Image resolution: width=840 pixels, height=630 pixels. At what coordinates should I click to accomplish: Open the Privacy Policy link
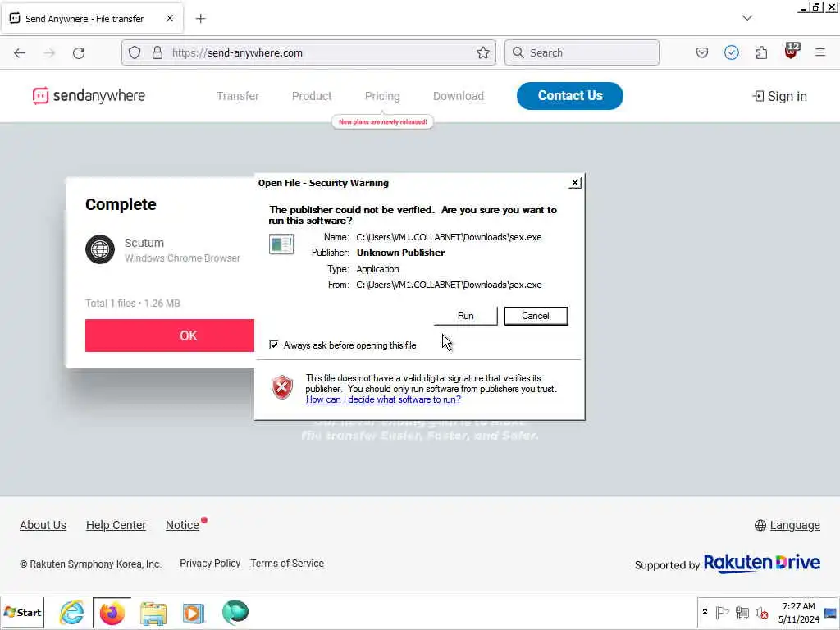pos(210,564)
